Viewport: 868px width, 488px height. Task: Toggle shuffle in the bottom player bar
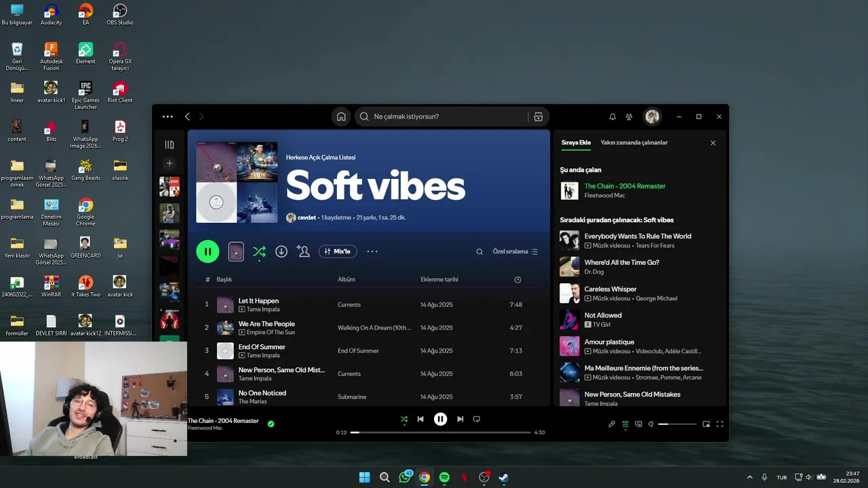click(x=404, y=419)
